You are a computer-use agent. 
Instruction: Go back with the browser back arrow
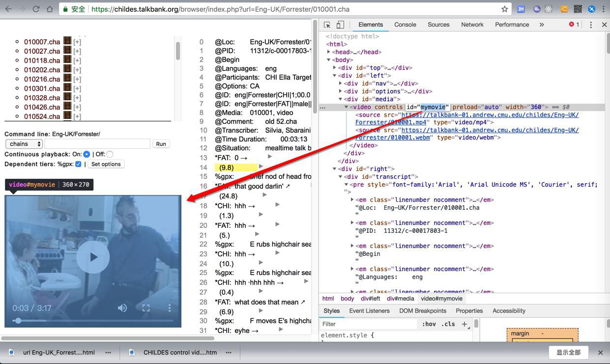coord(8,9)
